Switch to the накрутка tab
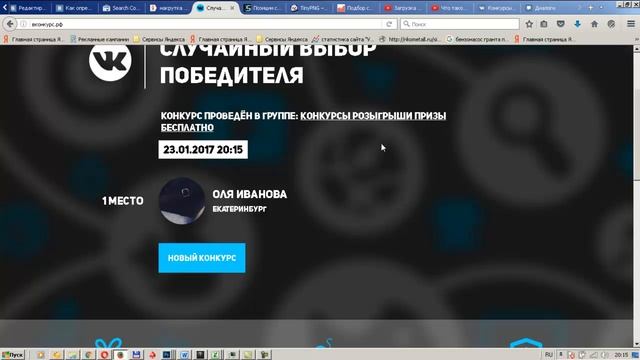The height and width of the screenshot is (360, 640). pos(168,8)
